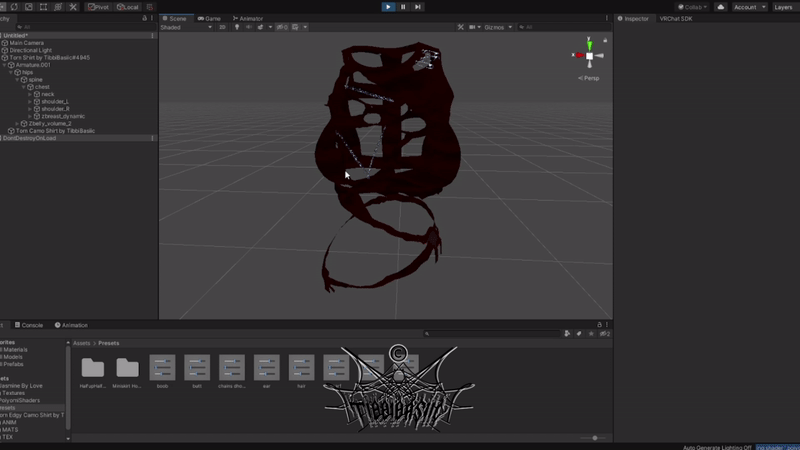Select the Rotate tool in the toolbar
The width and height of the screenshot is (800, 450).
(13, 7)
